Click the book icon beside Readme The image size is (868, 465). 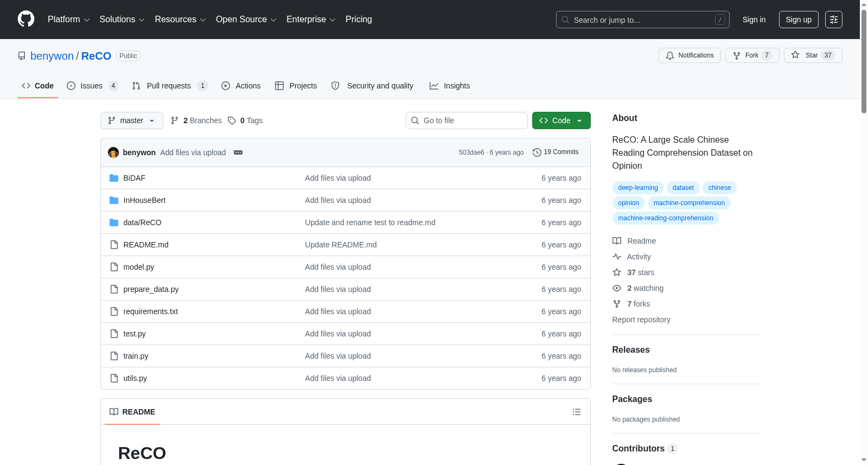coord(617,241)
